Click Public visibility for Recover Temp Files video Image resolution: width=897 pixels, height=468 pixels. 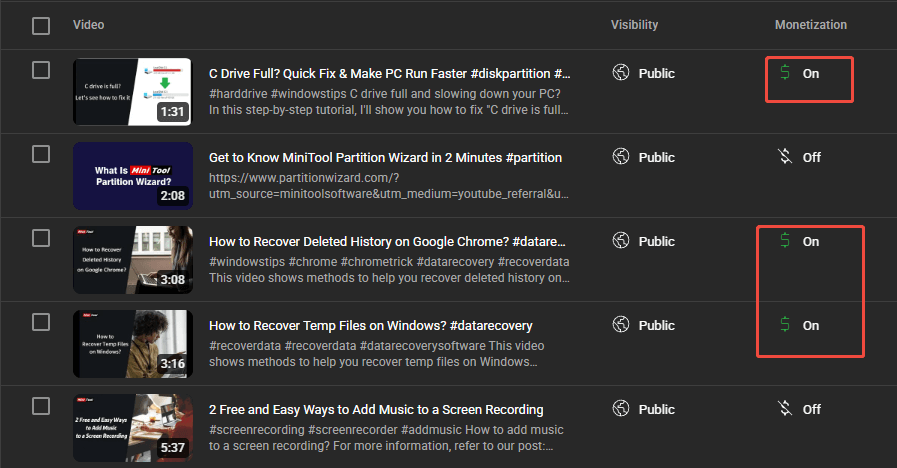[657, 326]
